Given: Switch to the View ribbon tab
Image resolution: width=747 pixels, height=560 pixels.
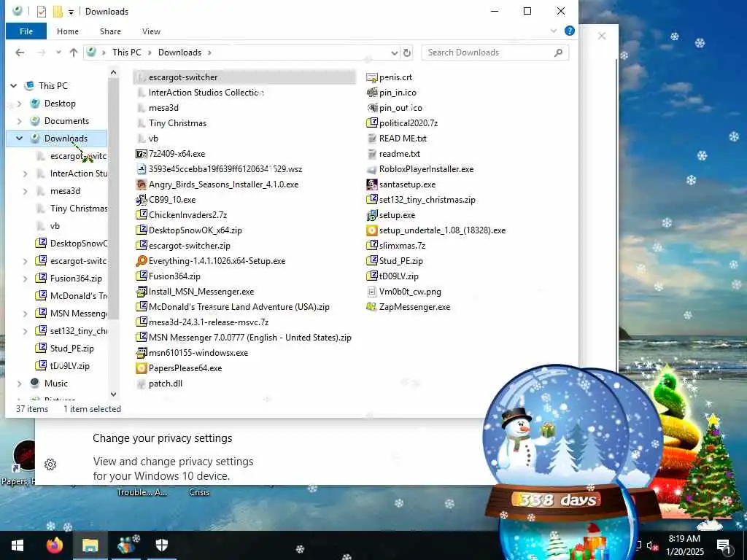Looking at the screenshot, I should [151, 31].
